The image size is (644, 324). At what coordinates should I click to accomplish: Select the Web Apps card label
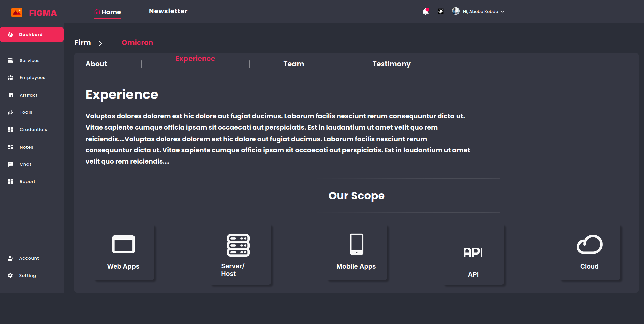point(123,266)
